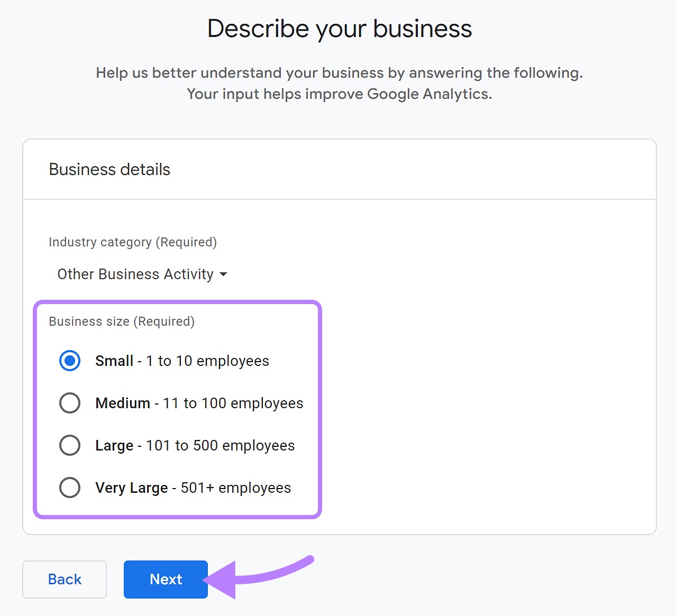Click the Large radio circle icon

[69, 445]
